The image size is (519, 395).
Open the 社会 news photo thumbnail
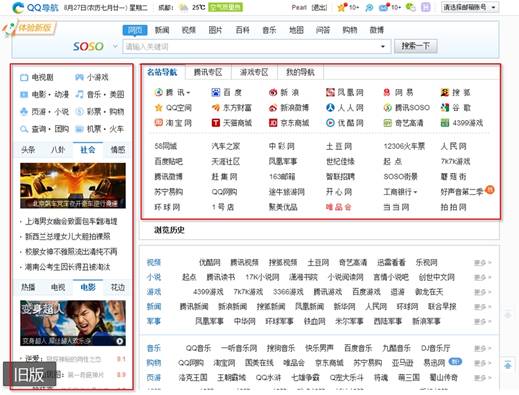(73, 185)
